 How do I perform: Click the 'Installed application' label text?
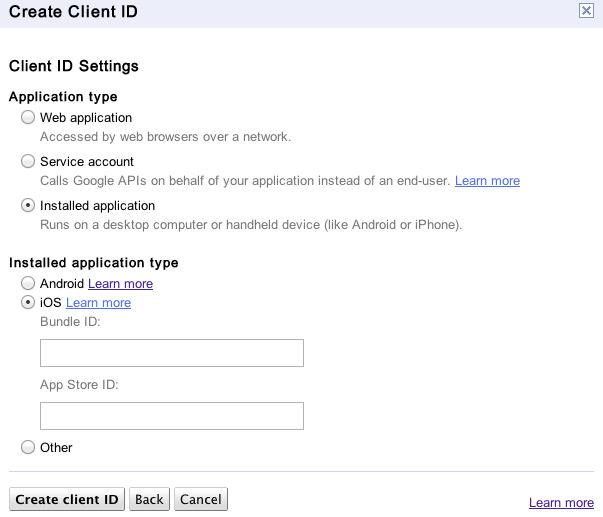(x=97, y=206)
